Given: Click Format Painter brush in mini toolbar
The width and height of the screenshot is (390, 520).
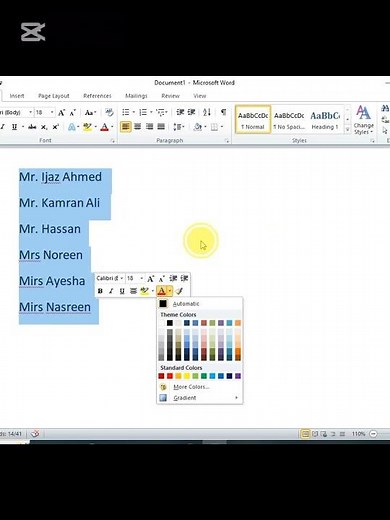Looking at the screenshot, I should (x=179, y=291).
